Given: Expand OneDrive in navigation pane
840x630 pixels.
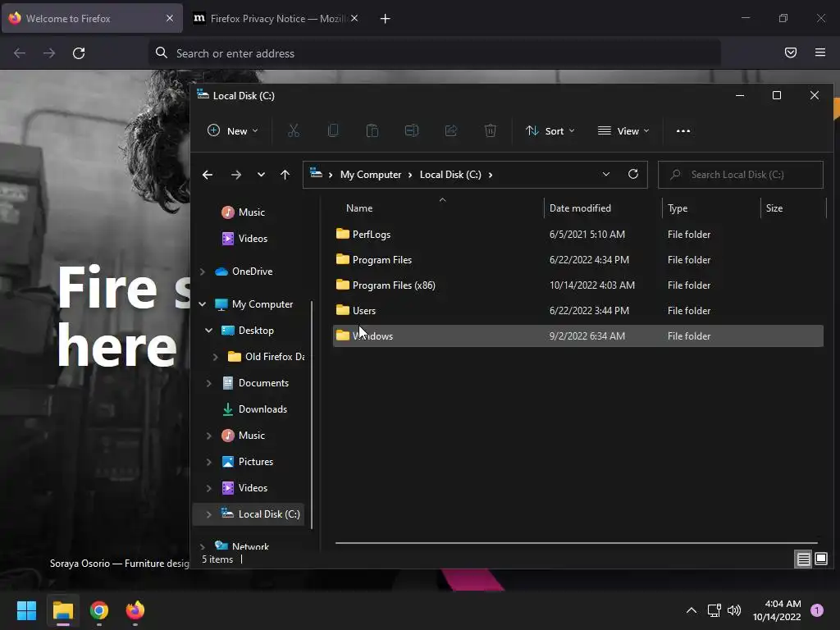Looking at the screenshot, I should point(203,272).
